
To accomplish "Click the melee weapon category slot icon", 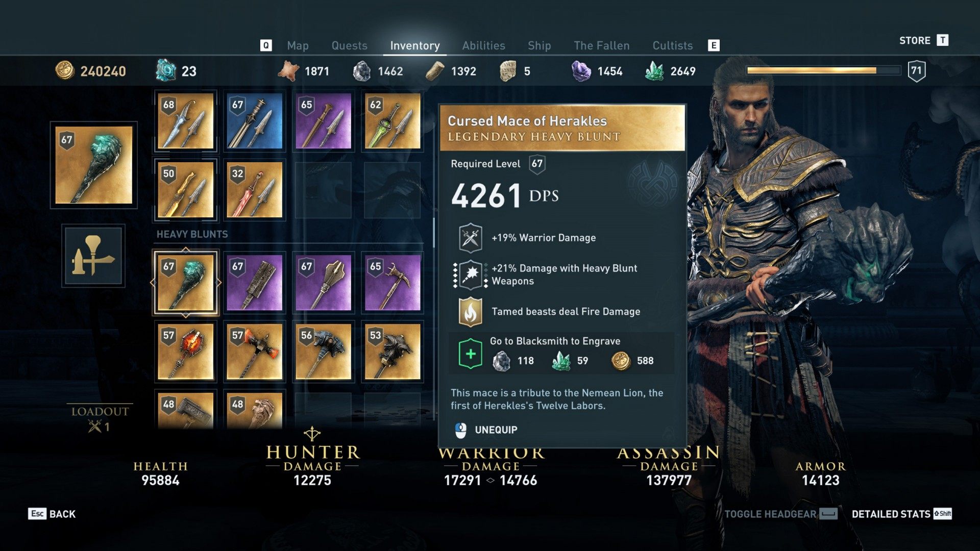I will click(93, 256).
